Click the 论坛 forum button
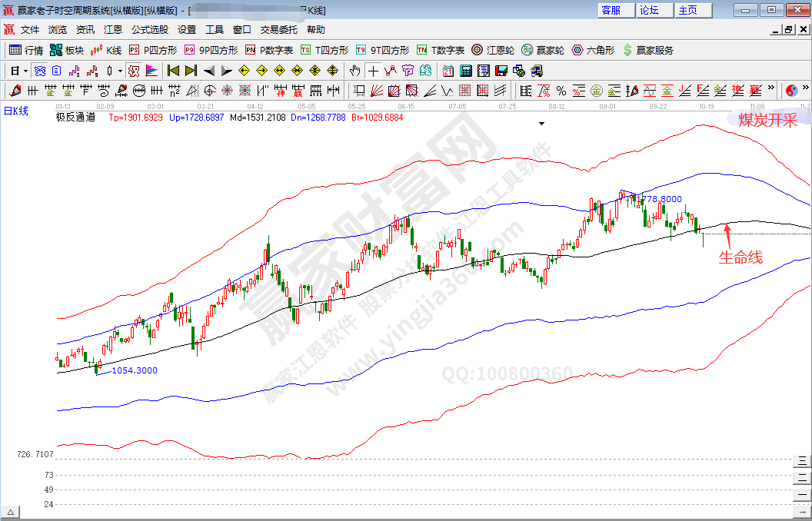The image size is (812, 521). 649,10
